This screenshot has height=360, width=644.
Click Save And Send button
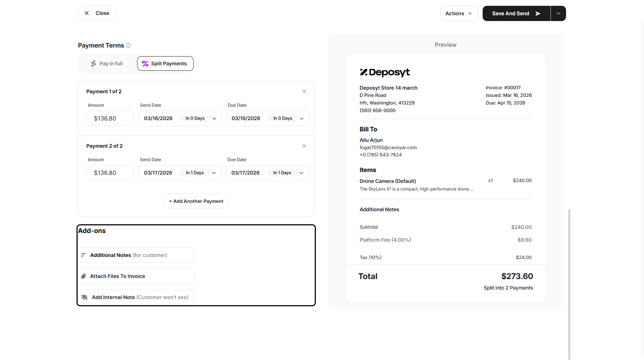tap(516, 13)
